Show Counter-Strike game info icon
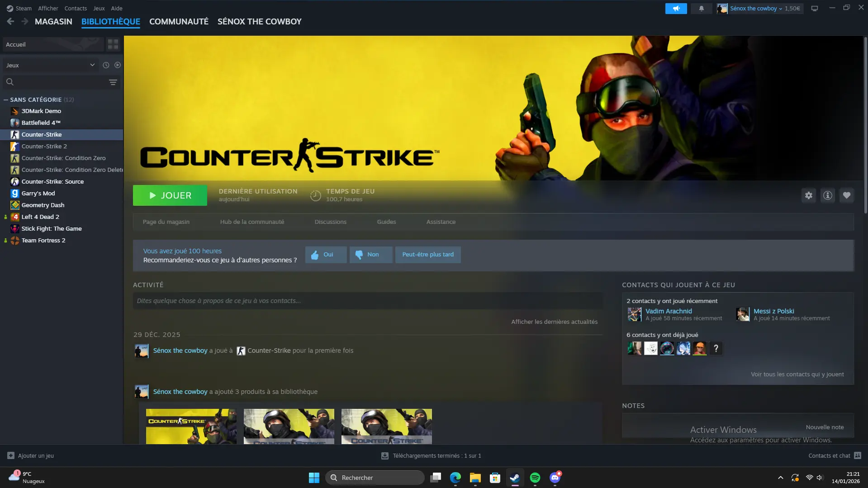This screenshot has width=868, height=488. (x=827, y=195)
